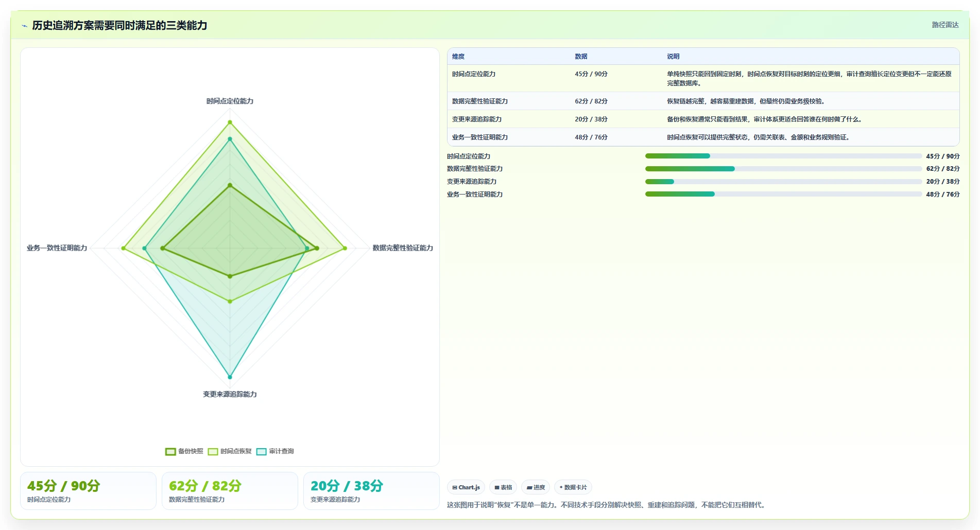The image size is (980, 530).
Task: Click the 变更来源追踪能力 radar axis label
Action: [x=230, y=394]
